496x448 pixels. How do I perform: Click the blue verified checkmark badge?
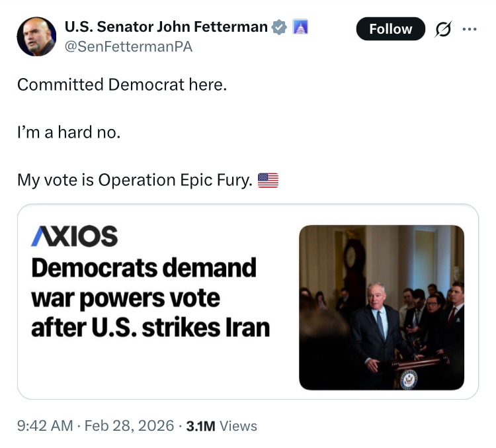(280, 27)
